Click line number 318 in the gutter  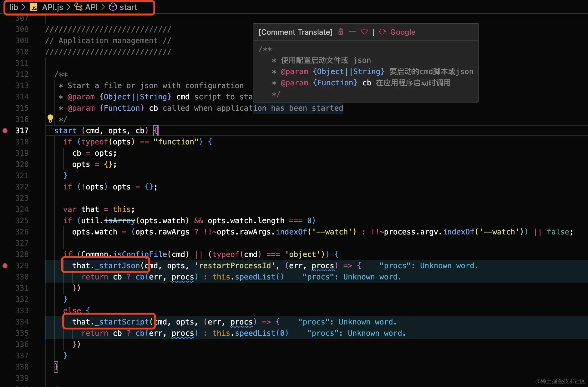pyautogui.click(x=22, y=142)
